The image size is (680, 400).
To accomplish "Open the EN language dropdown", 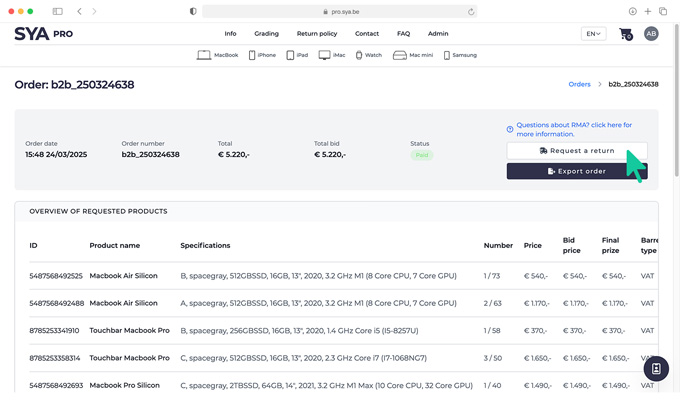I will 593,34.
